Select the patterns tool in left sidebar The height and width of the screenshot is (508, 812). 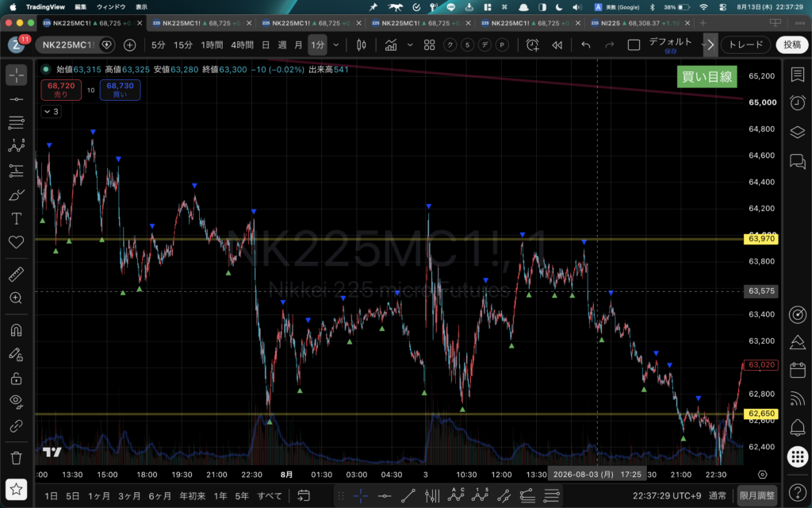[x=16, y=146]
